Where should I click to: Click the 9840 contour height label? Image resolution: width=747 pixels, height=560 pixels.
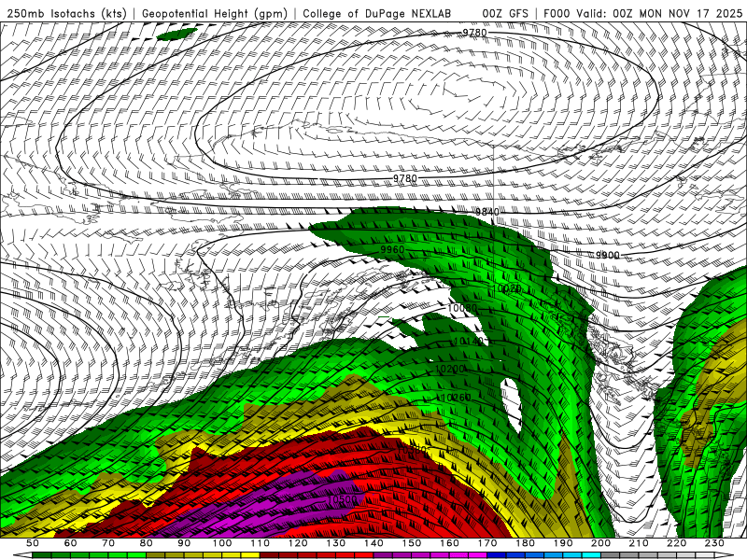click(x=486, y=212)
